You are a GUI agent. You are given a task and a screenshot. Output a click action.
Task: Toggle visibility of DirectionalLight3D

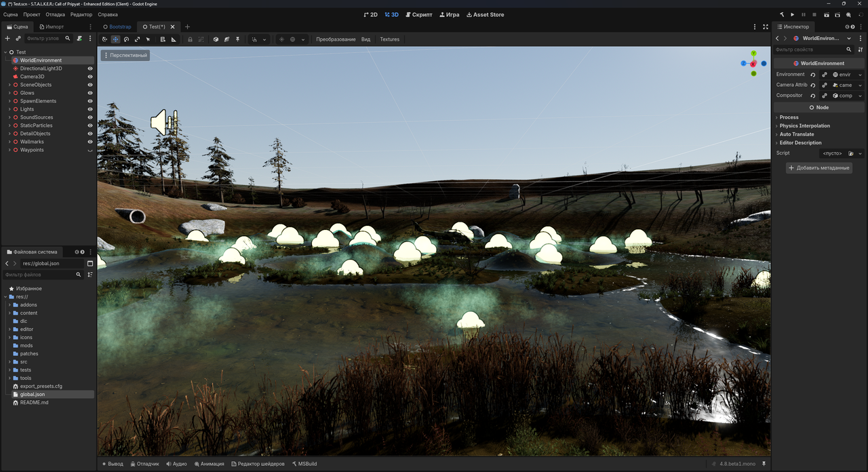[90, 68]
